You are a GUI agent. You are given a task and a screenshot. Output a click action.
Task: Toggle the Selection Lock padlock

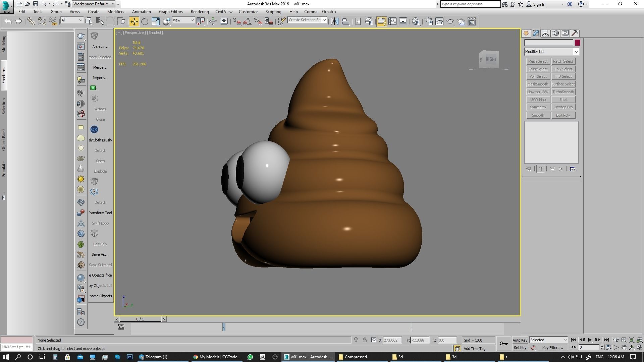click(x=365, y=340)
